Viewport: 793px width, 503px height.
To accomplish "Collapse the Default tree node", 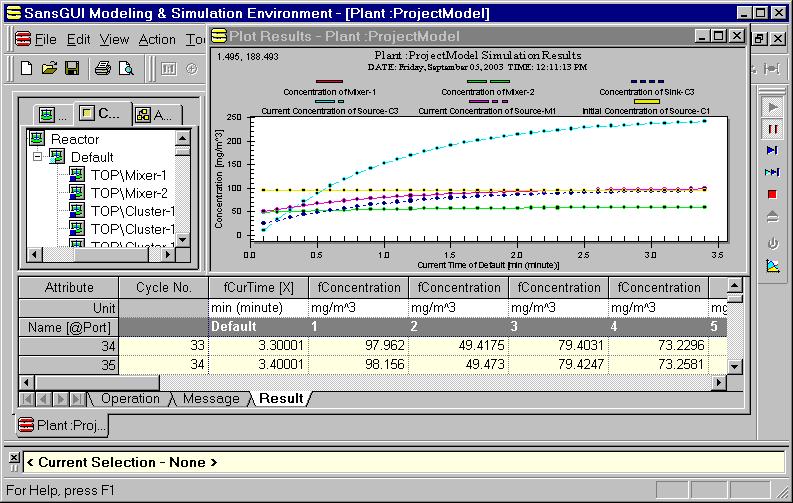I will [37, 157].
